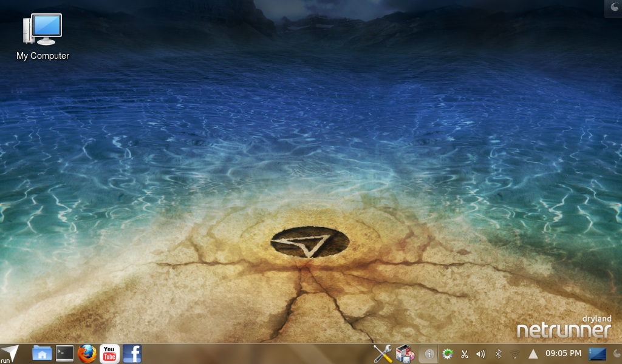Open the desktop toolbox in top corner

coord(613,8)
